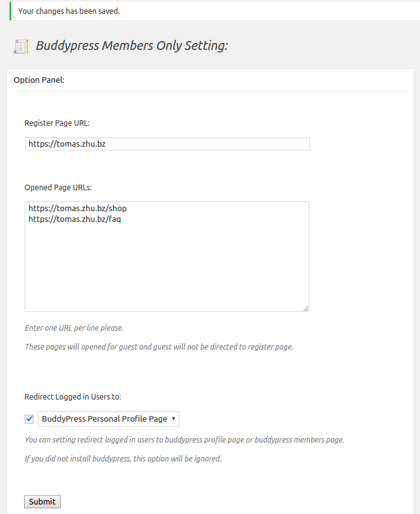This screenshot has width=420, height=514.
Task: Toggle the Redirect Logged in Users checkbox
Action: 30,419
